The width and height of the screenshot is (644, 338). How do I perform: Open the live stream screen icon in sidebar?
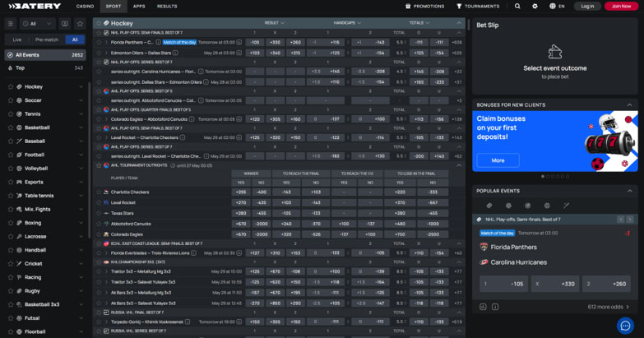pyautogui.click(x=64, y=24)
